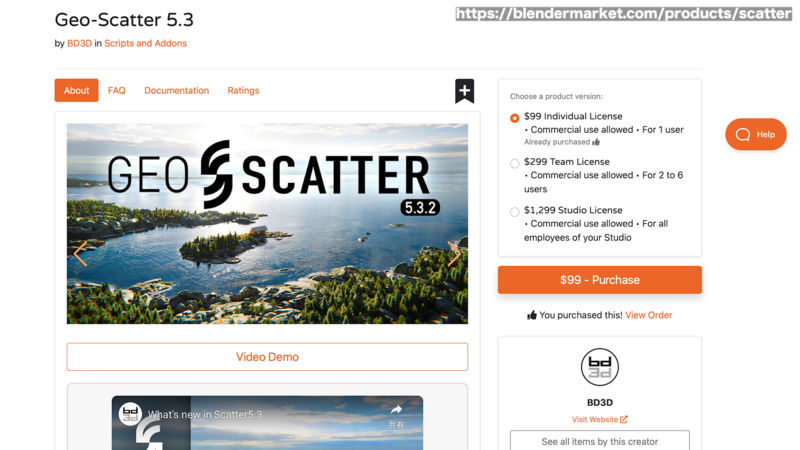
Task: Open the Help chat bubble
Action: point(756,134)
